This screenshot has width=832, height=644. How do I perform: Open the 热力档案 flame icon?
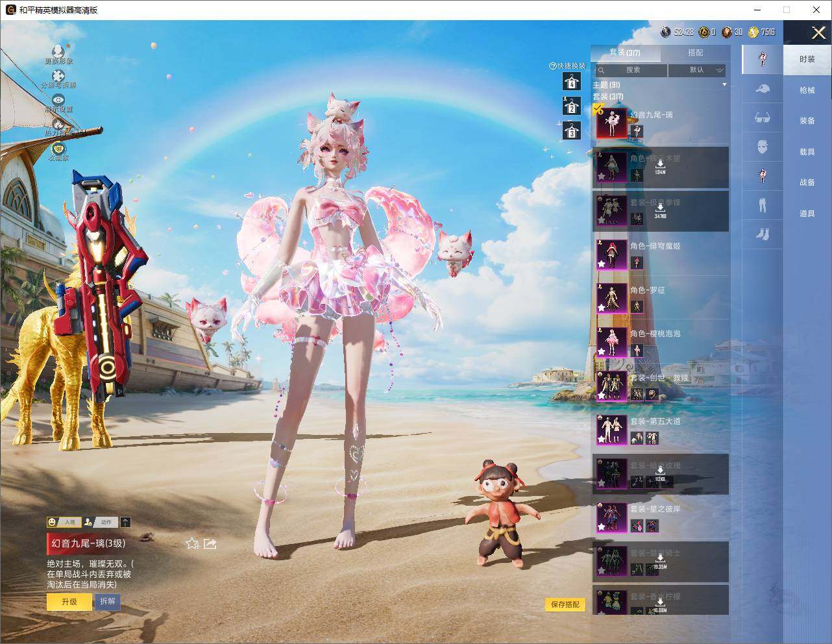[x=58, y=123]
